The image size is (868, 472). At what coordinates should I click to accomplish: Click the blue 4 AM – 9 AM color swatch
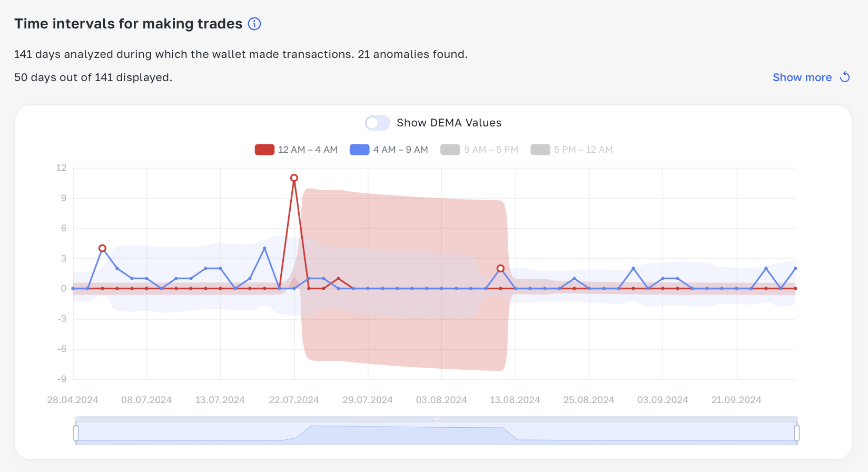point(360,150)
